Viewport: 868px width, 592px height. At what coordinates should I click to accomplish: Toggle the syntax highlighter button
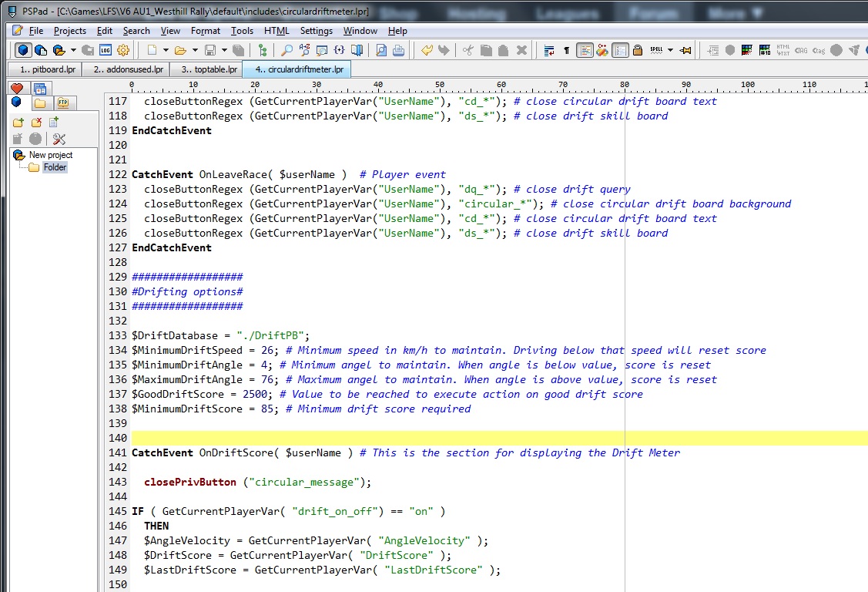[x=585, y=50]
